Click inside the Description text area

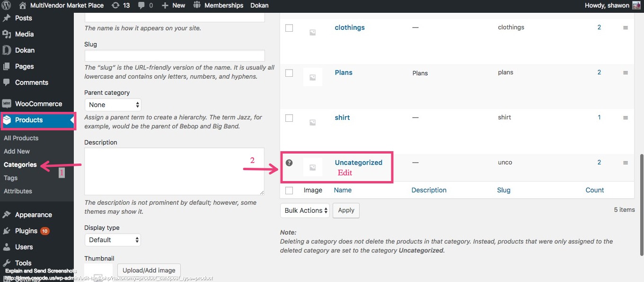coord(174,171)
